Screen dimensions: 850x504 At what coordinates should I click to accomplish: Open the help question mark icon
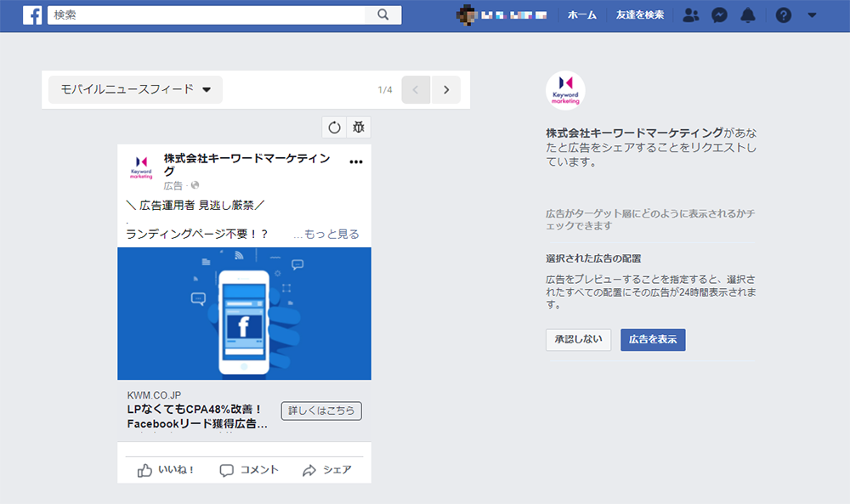pos(784,15)
